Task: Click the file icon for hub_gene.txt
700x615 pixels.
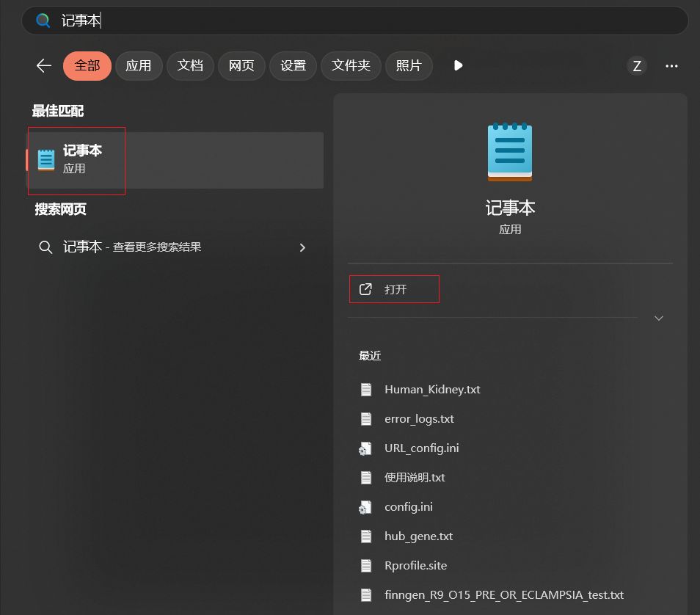Action: (366, 536)
